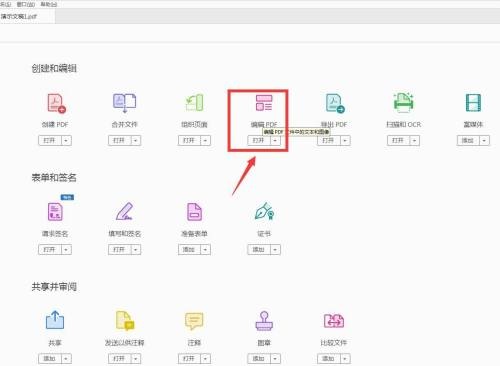This screenshot has height=366, width=500.
Task: Expand the dropdown arrow beside 填写和签名's button
Action: pyautogui.click(x=136, y=249)
